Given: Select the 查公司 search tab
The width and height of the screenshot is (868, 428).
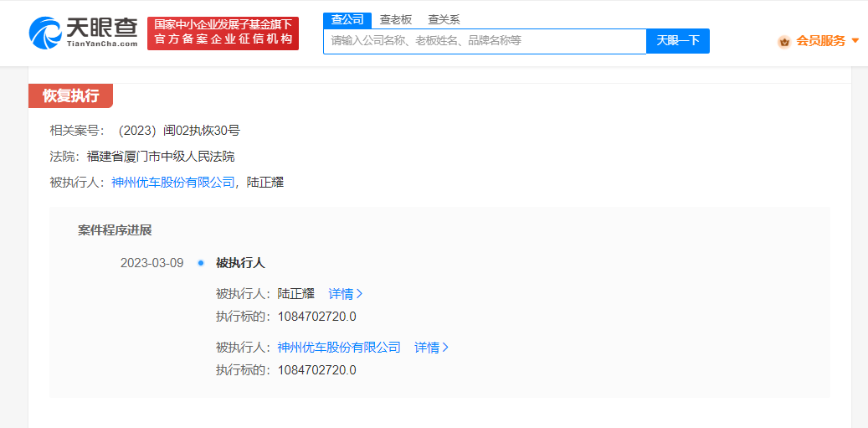Looking at the screenshot, I should pyautogui.click(x=347, y=20).
